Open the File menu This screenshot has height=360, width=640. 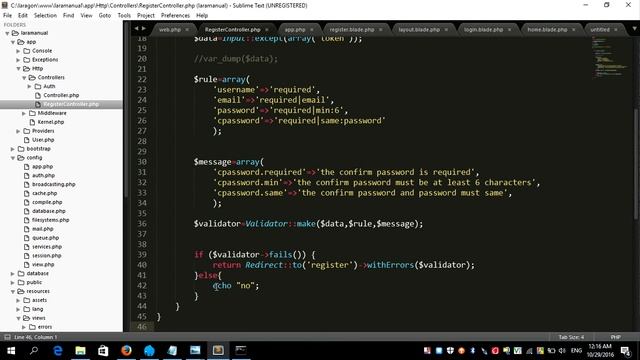(x=7, y=16)
